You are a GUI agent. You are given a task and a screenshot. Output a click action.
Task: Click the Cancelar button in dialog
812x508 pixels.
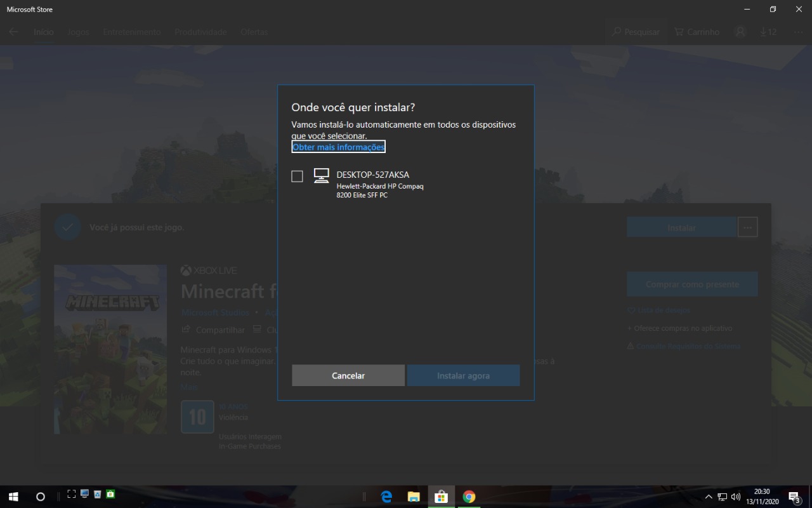click(348, 375)
